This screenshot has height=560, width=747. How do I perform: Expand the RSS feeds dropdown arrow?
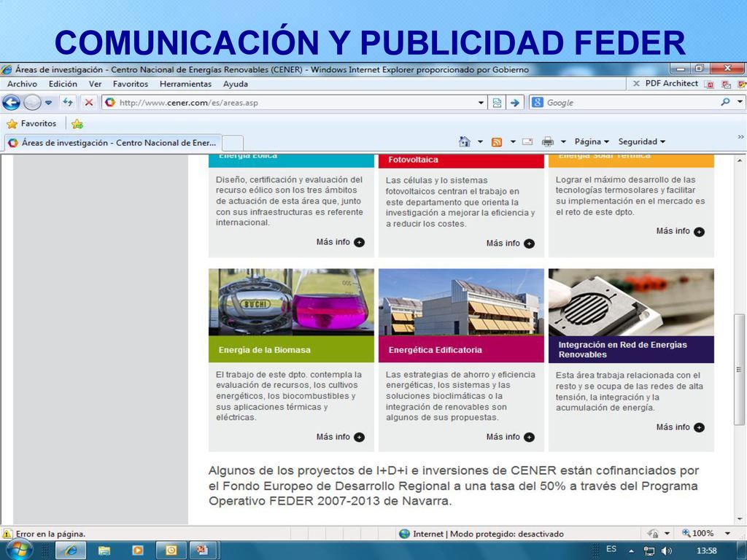click(513, 141)
